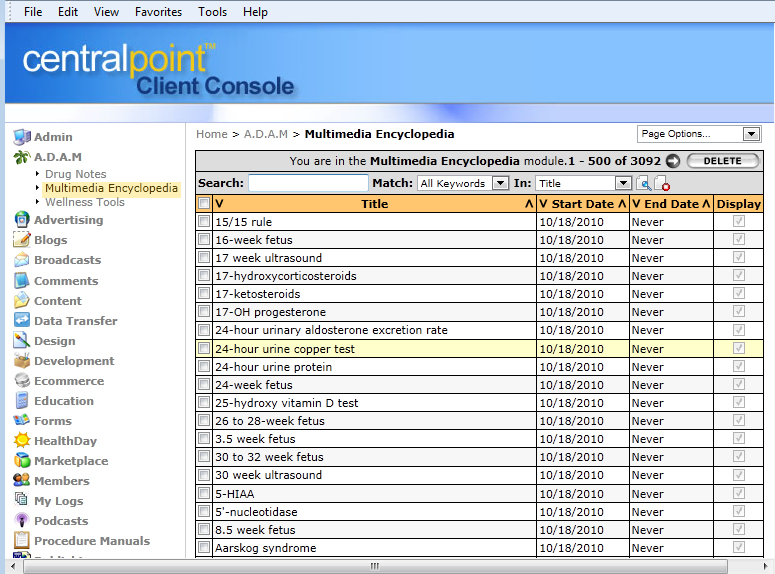The height and width of the screenshot is (574, 775).
Task: Open the Content icon
Action: tap(22, 301)
